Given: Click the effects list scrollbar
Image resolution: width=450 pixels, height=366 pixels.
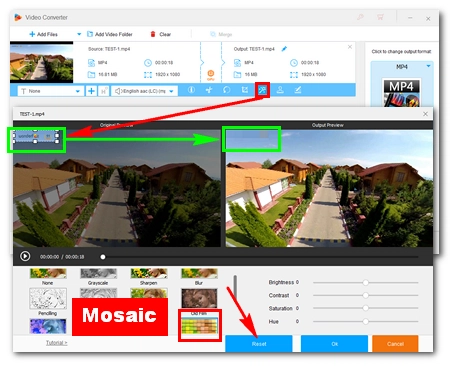Looking at the screenshot, I should pyautogui.click(x=235, y=287).
